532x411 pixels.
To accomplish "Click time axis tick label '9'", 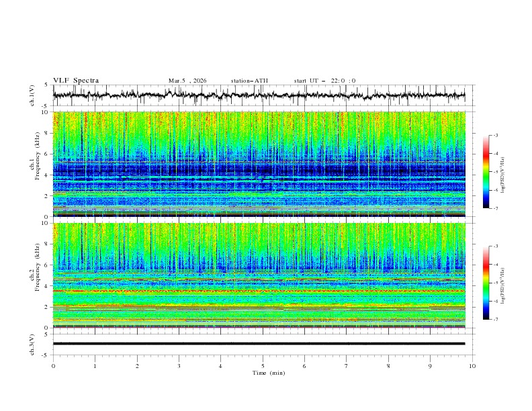I will [430, 366].
